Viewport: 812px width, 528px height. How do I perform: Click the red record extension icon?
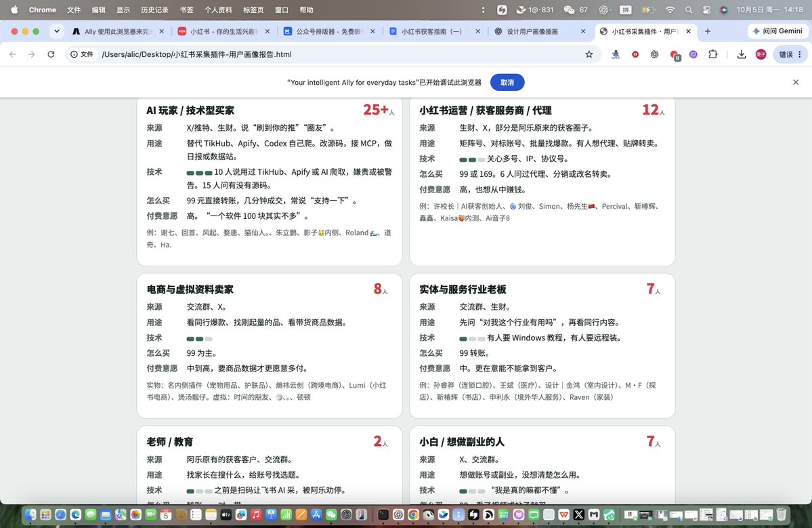(x=635, y=54)
